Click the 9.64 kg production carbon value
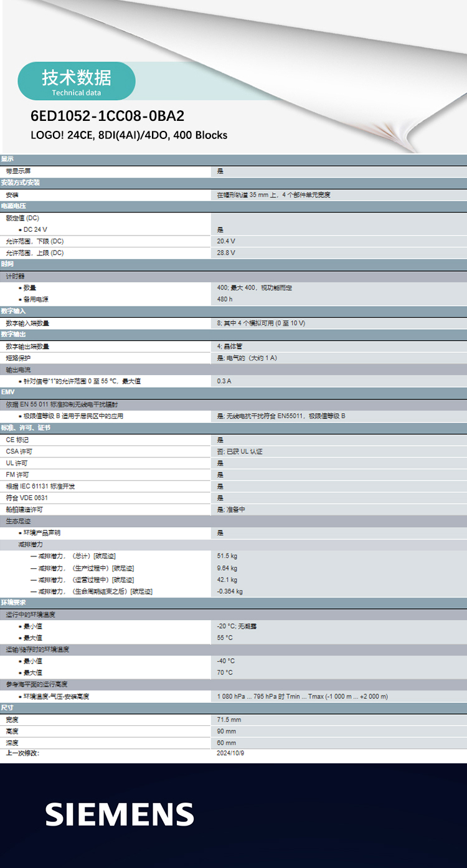Image resolution: width=467 pixels, height=868 pixels. click(x=227, y=568)
